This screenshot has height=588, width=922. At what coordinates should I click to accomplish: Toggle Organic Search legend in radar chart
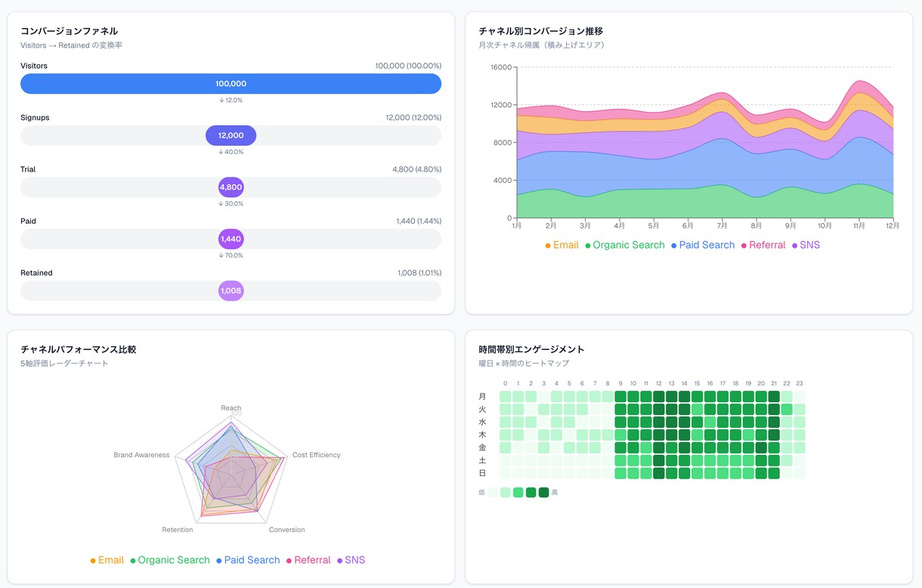pyautogui.click(x=170, y=560)
